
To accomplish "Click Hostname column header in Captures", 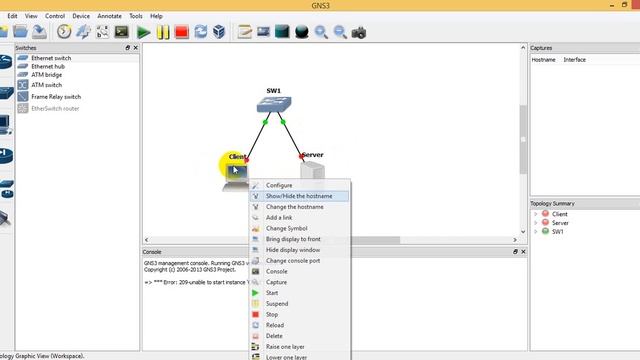I will tap(543, 60).
